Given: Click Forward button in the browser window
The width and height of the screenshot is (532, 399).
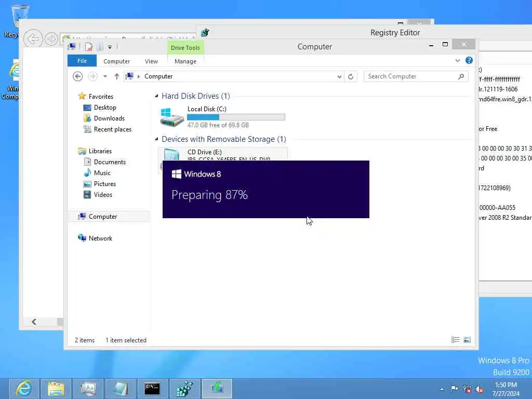Looking at the screenshot, I should point(51,39).
